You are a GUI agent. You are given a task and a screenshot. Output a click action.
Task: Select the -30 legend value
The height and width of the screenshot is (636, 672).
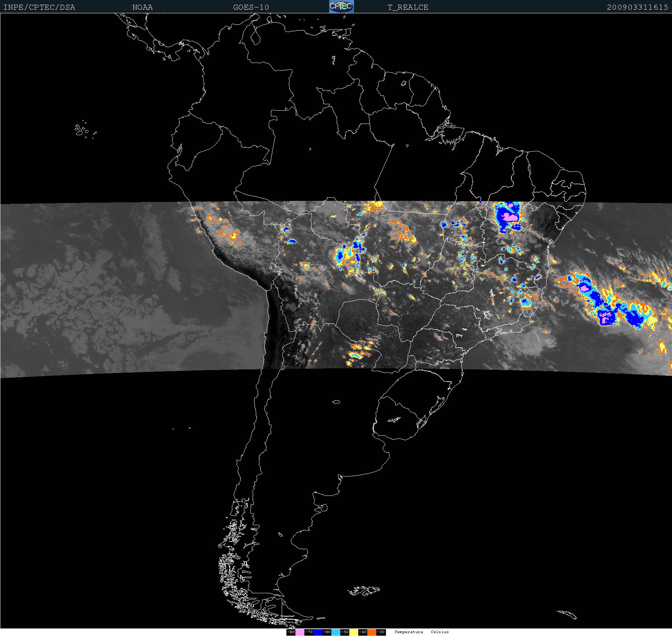[381, 632]
